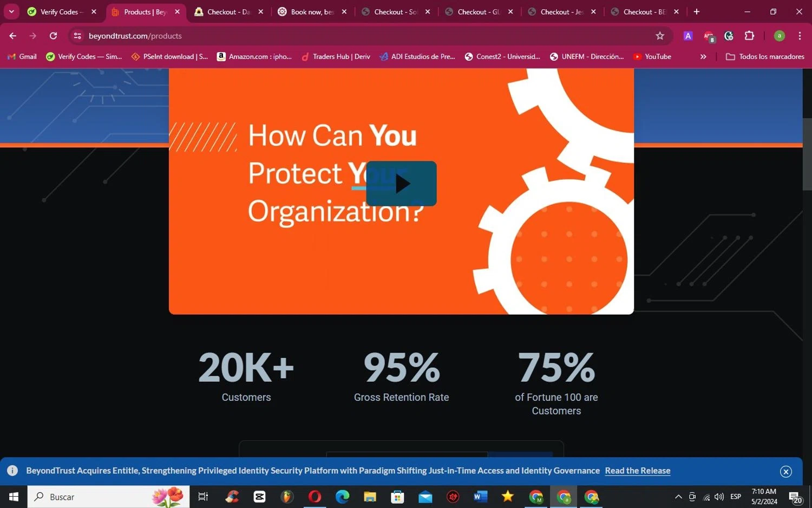Open the Windows Start menu
Screen dimensions: 812x508
(14, 497)
